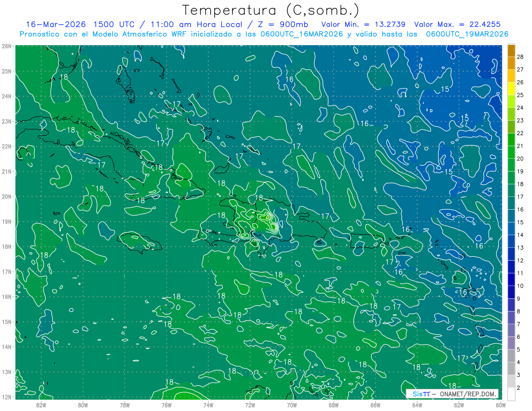Click the "70W" longitude label

coord(292,404)
